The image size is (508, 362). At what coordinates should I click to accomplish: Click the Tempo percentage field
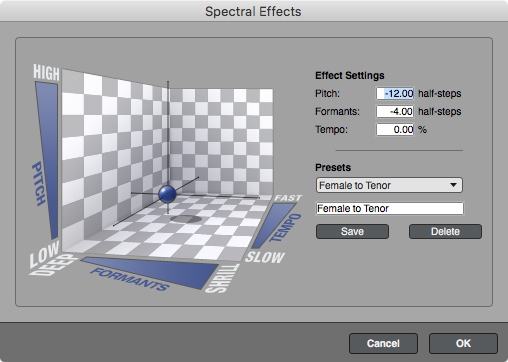395,129
